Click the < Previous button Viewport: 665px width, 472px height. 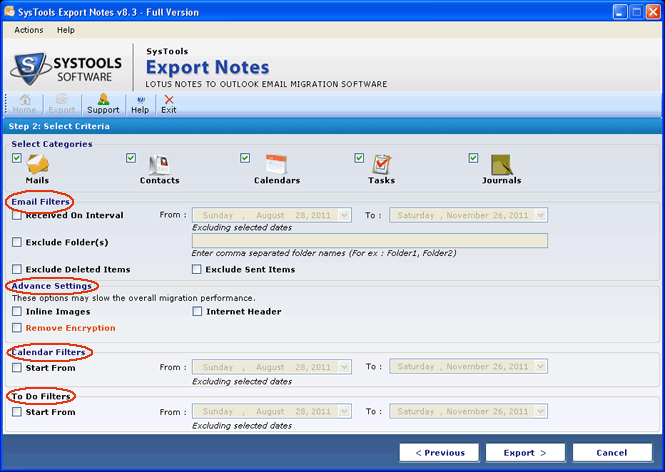click(439, 453)
